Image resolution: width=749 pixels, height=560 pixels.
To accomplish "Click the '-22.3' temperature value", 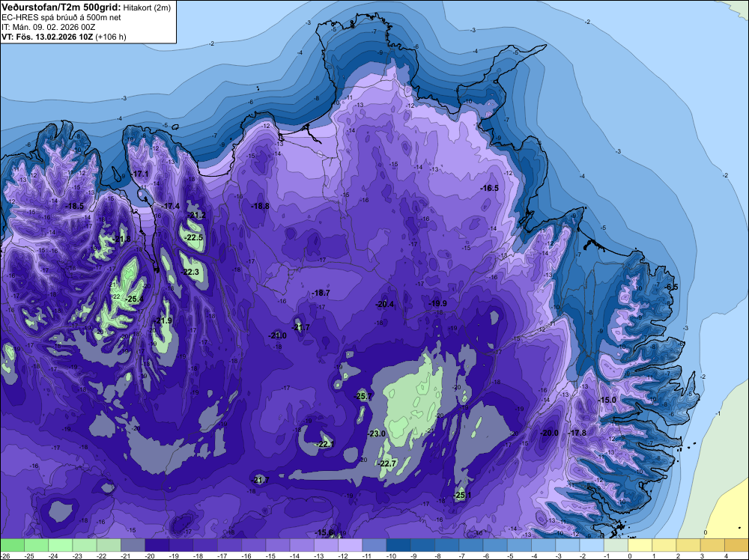I will click(190, 272).
